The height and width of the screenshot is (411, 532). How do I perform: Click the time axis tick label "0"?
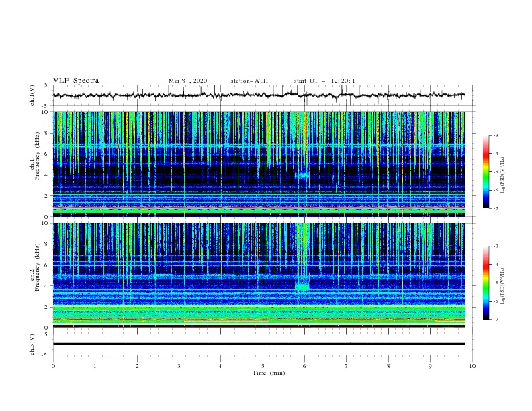(53, 366)
